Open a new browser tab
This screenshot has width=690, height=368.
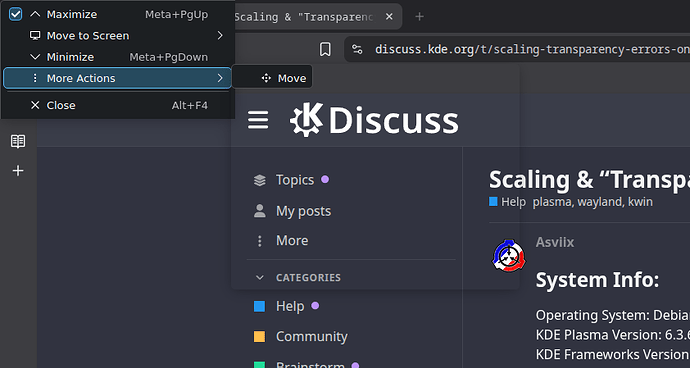[419, 17]
